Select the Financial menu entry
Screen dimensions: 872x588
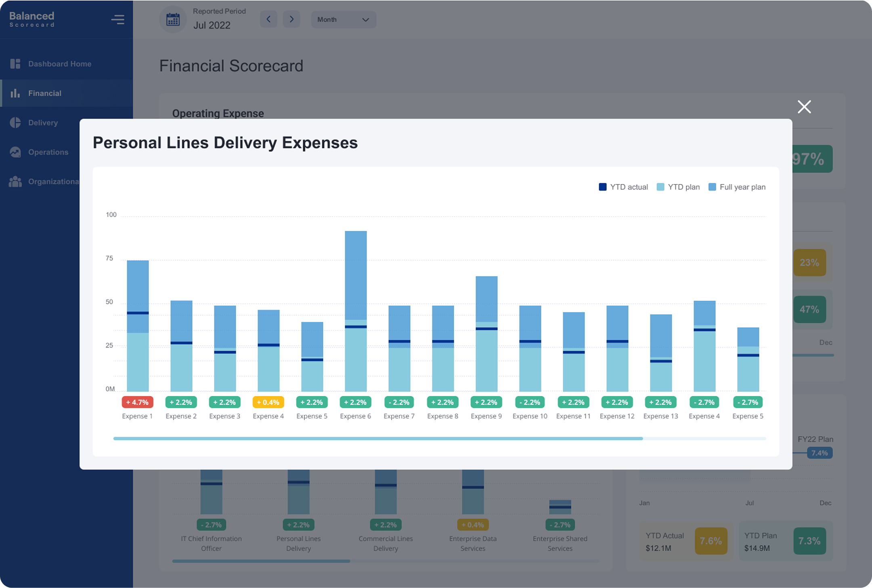(45, 93)
